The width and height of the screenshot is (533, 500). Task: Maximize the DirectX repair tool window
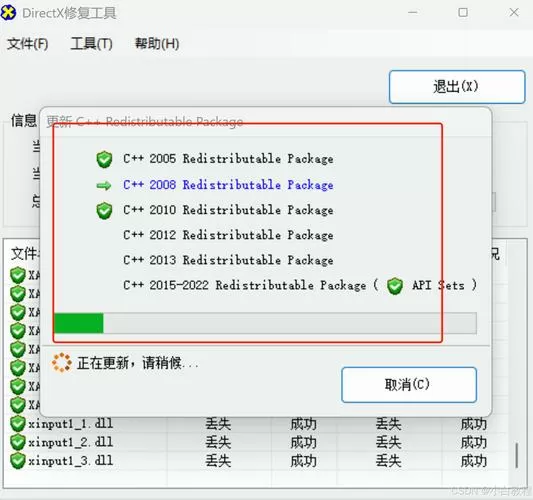(x=463, y=13)
